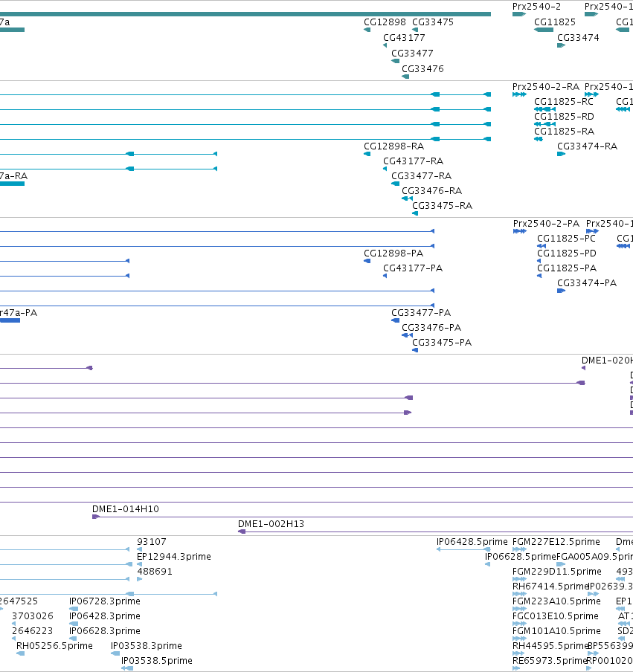633x672 pixels.
Task: Select the 488691 EST label
Action: pyautogui.click(x=155, y=572)
